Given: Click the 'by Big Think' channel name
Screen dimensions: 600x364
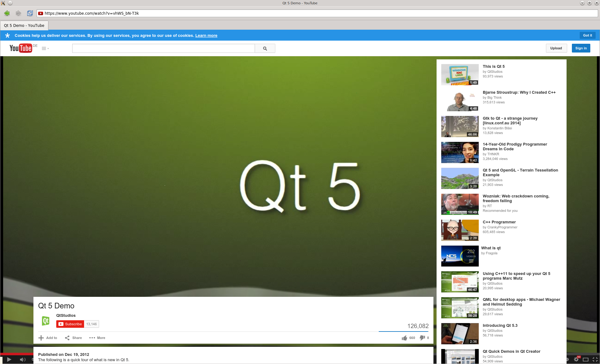Looking at the screenshot, I should [492, 97].
